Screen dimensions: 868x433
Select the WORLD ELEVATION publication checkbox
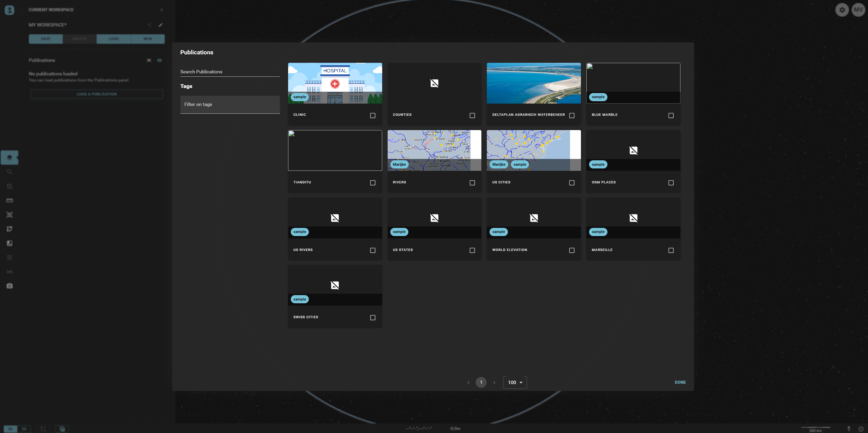[572, 250]
